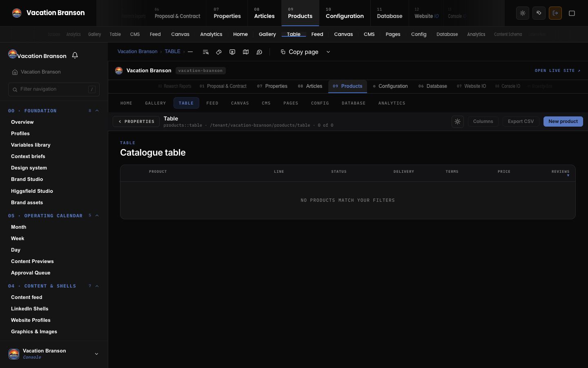588x368 pixels.
Task: Collapse the 00 Foundation section
Action: point(97,111)
